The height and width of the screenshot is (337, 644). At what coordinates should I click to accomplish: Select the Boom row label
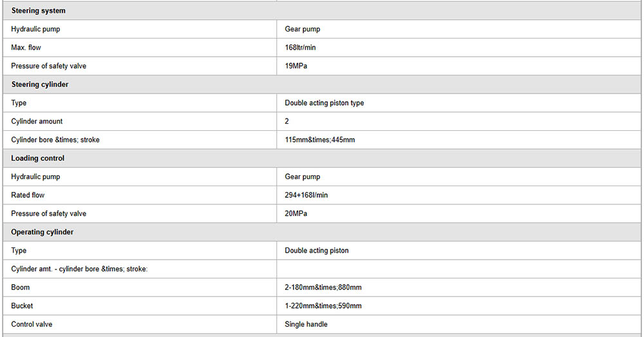(x=21, y=287)
